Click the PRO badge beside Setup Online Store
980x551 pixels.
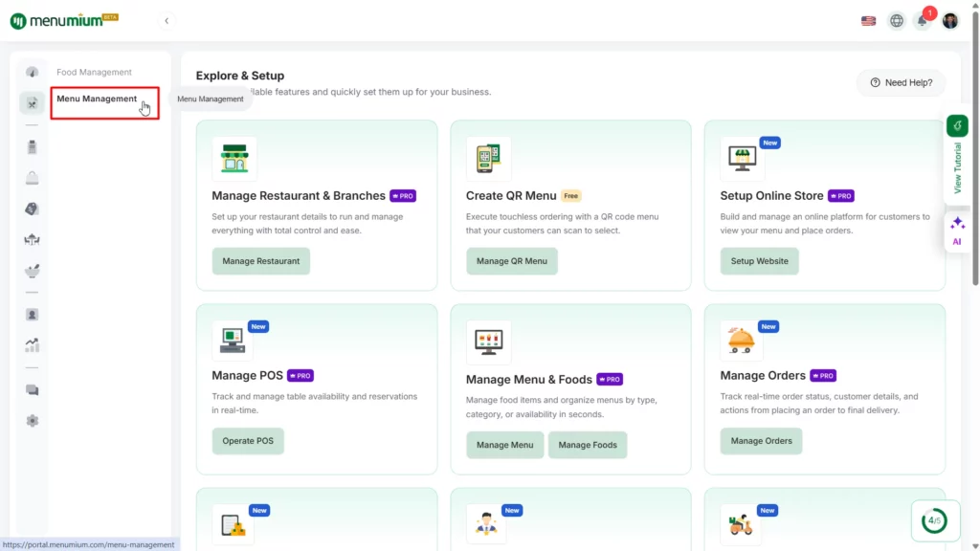pyautogui.click(x=840, y=196)
